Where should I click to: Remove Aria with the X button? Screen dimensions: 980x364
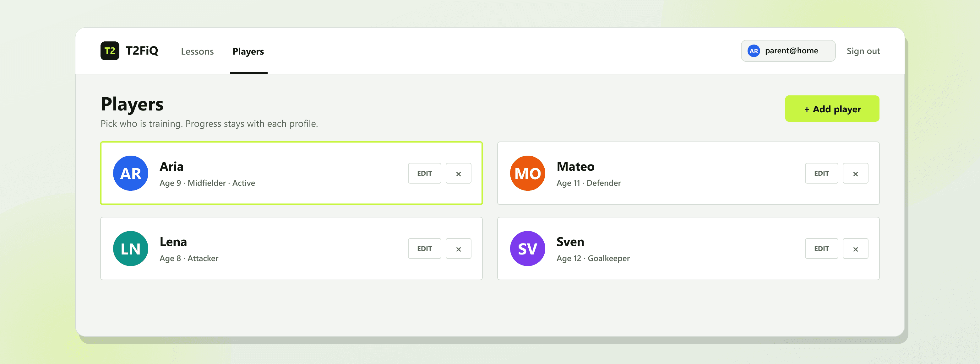pos(458,173)
